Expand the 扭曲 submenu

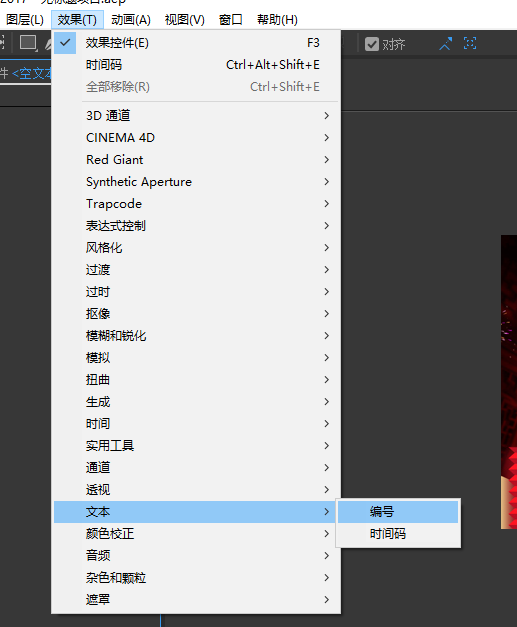tap(196, 379)
